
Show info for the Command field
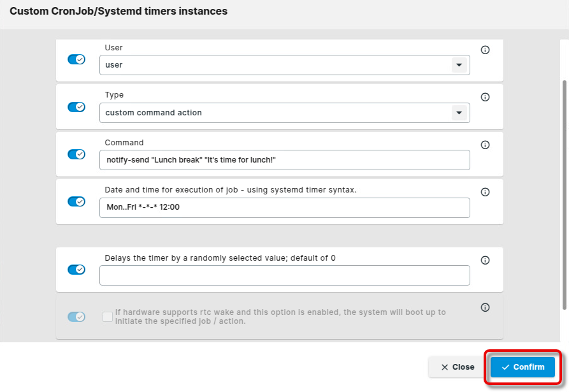(x=485, y=145)
